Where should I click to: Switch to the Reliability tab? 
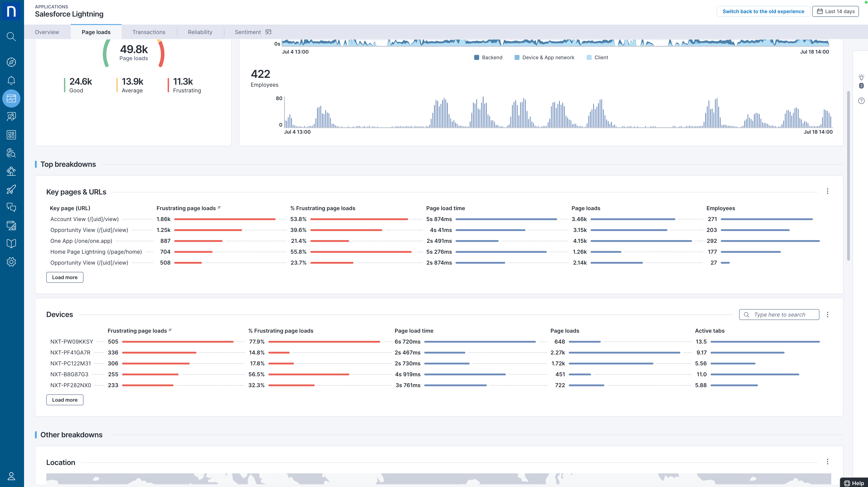(200, 32)
